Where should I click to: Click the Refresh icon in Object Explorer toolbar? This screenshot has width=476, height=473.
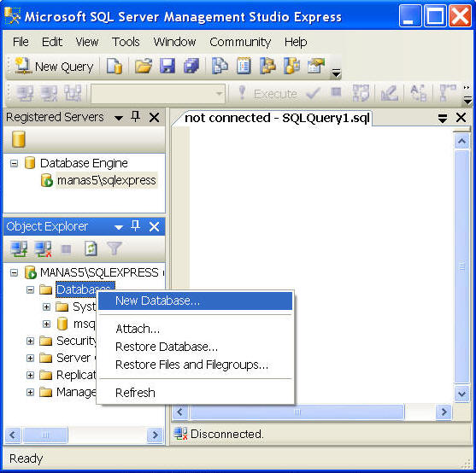[x=91, y=249]
